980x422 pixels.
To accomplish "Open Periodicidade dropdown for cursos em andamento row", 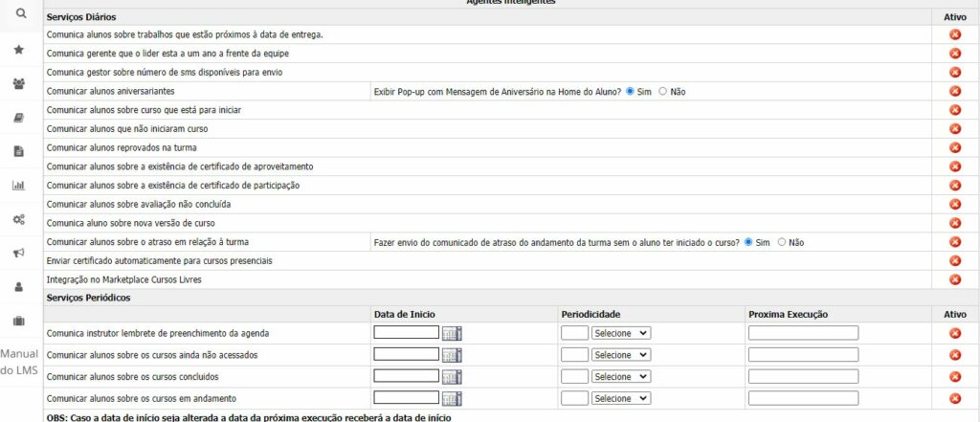I will tap(620, 398).
